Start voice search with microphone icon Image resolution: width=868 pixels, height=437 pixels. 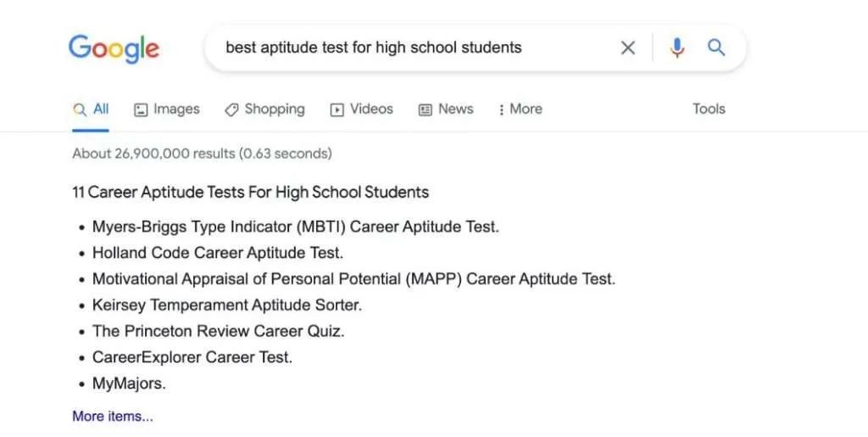pos(676,48)
